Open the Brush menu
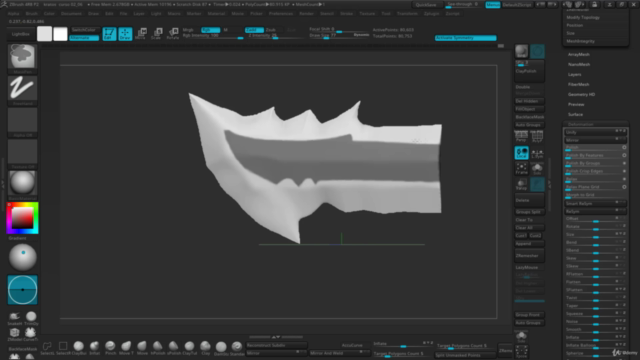The image size is (640, 360). [31, 13]
